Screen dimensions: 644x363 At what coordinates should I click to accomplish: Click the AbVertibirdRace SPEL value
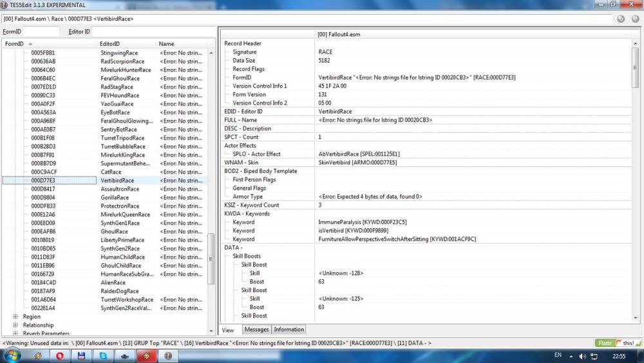pos(359,154)
